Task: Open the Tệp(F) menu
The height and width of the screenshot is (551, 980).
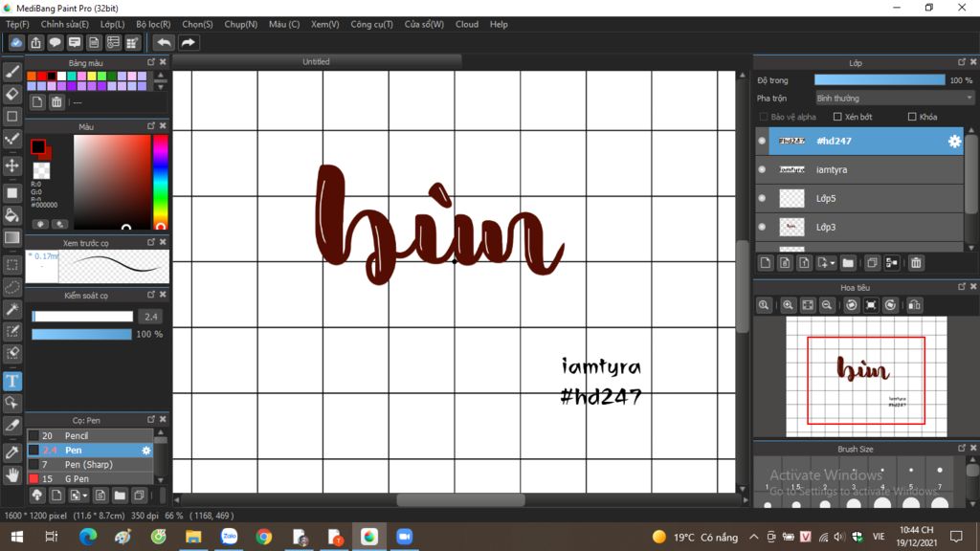Action: coord(17,24)
